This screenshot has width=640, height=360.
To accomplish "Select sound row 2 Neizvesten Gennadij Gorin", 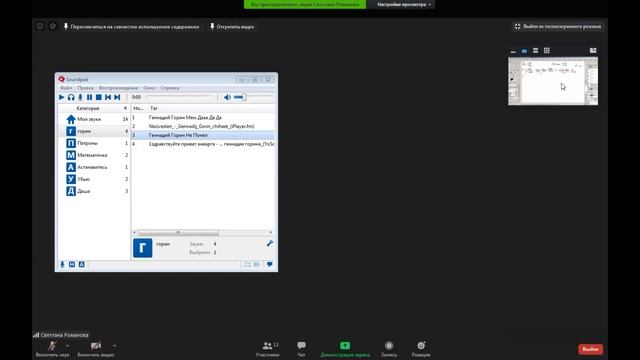I will 203,126.
